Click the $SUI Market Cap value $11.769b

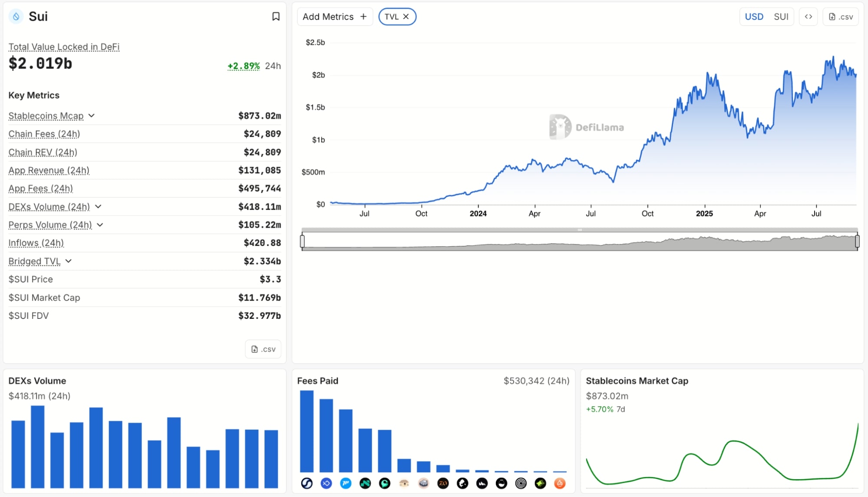(259, 298)
